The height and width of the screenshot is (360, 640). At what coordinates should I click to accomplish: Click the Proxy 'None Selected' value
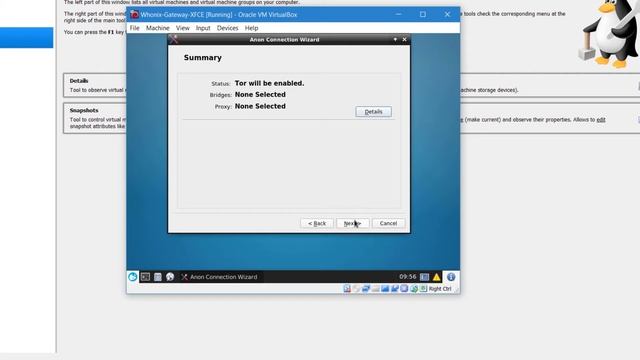pos(260,106)
